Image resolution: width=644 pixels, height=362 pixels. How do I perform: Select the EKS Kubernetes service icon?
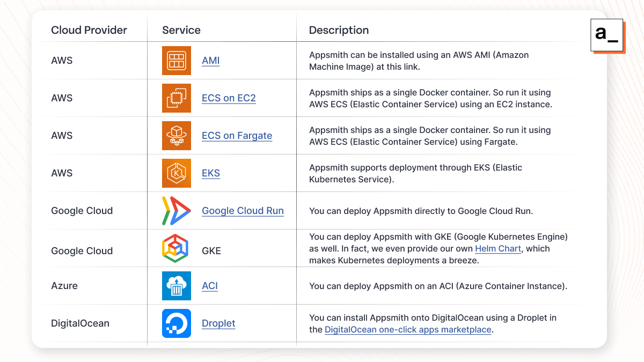pyautogui.click(x=177, y=173)
